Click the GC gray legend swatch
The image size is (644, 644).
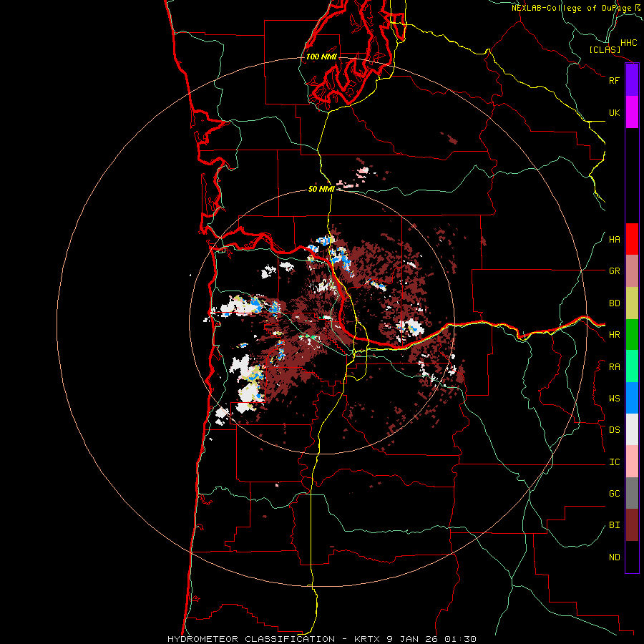pos(632,493)
